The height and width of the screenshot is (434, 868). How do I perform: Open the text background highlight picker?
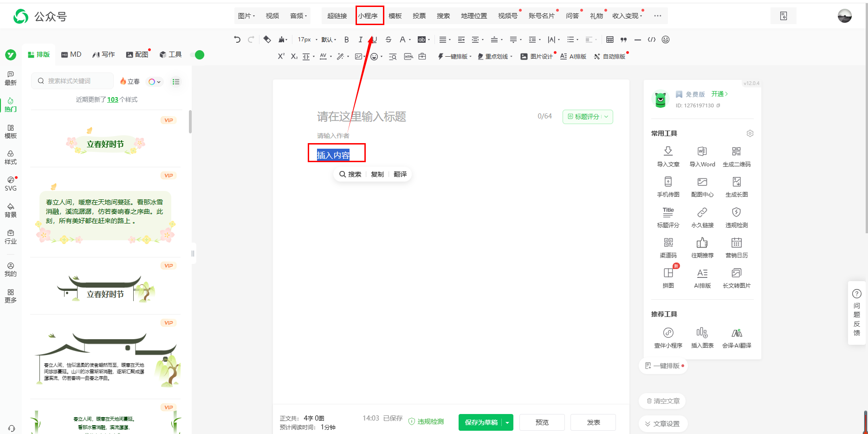click(x=423, y=39)
